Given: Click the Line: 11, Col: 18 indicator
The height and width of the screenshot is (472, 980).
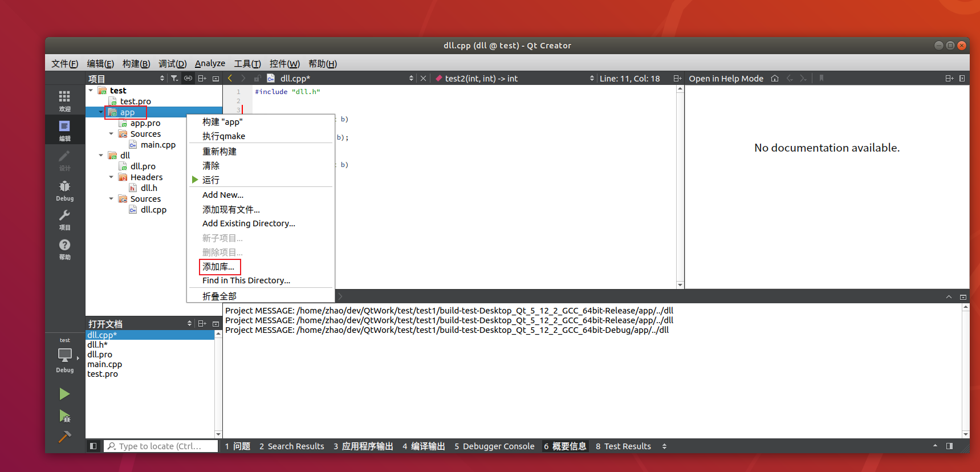Looking at the screenshot, I should (x=629, y=79).
